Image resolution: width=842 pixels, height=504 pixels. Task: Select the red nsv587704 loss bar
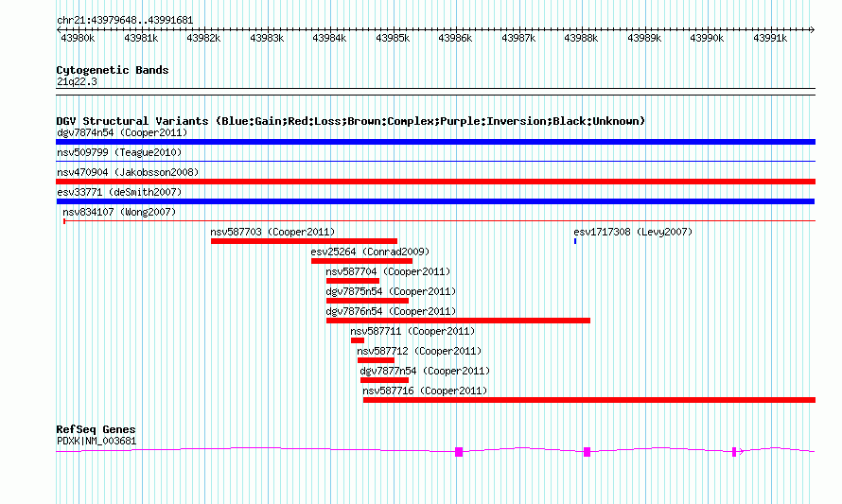tap(353, 281)
